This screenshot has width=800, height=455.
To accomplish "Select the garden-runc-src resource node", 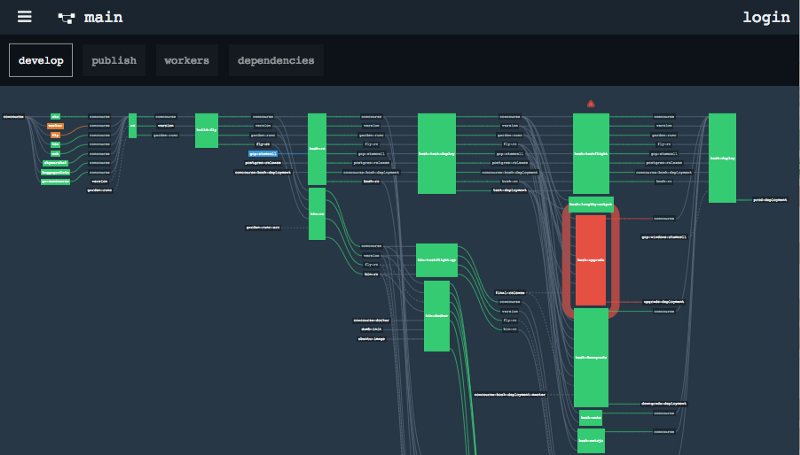I will tap(262, 227).
